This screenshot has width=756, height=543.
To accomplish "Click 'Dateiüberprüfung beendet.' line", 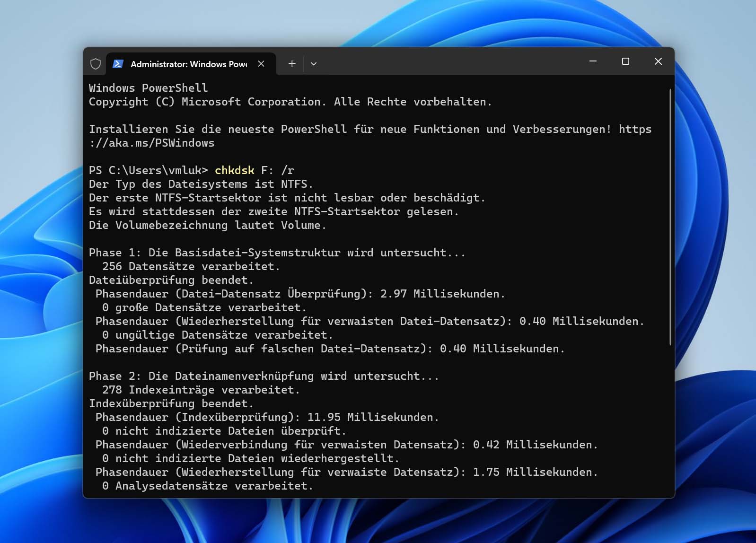I will [x=171, y=280].
